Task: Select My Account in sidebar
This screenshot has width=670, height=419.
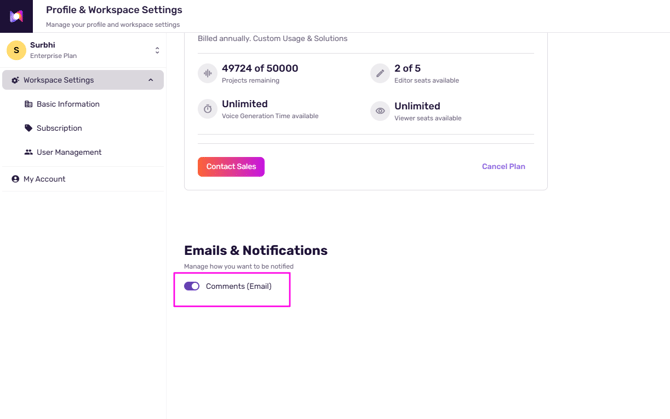Action: pos(44,179)
